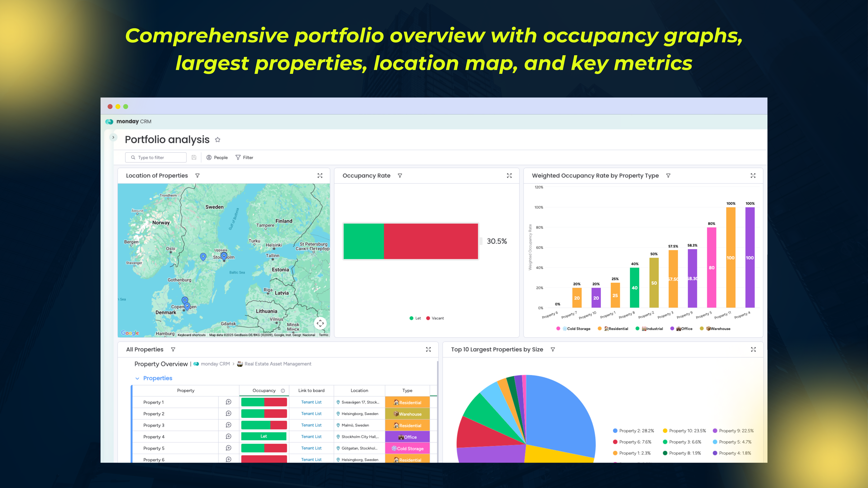Click Property 4 Let occupancy bar

[x=264, y=437]
